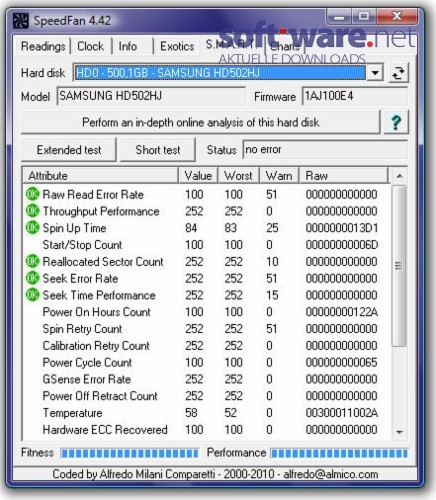Select the Start/Stop Count row
Screen dimensions: 436x500
207,245
